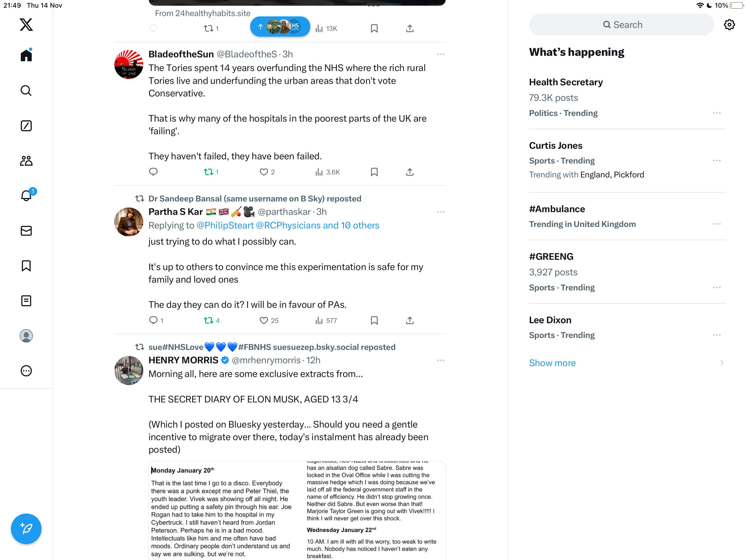The image size is (747, 560).
Task: Bookmark the BladeoftheSun post
Action: (374, 172)
